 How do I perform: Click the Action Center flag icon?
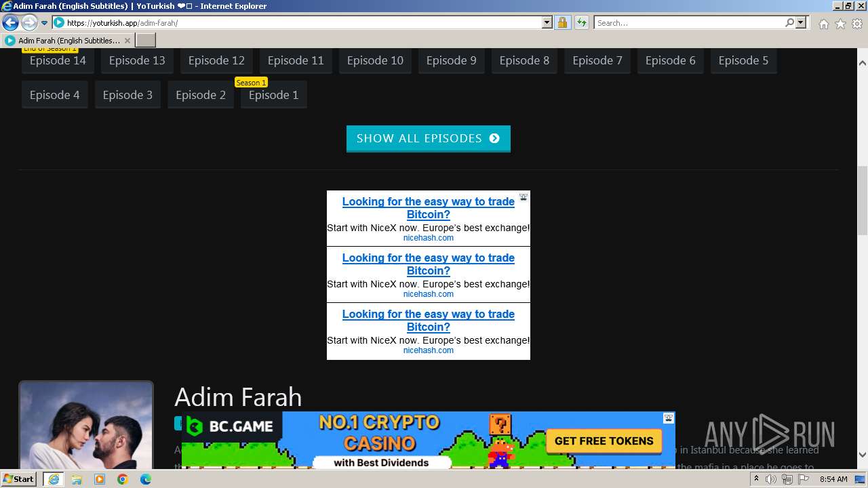[803, 479]
